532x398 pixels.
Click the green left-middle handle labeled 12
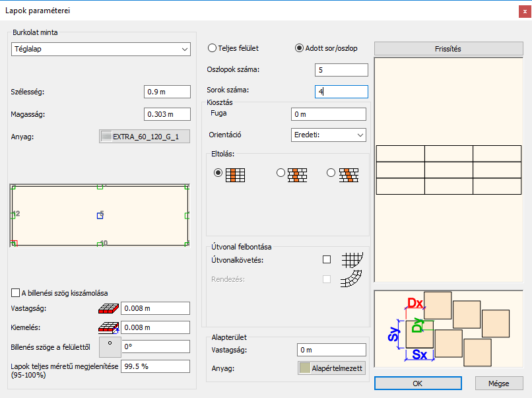click(x=13, y=215)
